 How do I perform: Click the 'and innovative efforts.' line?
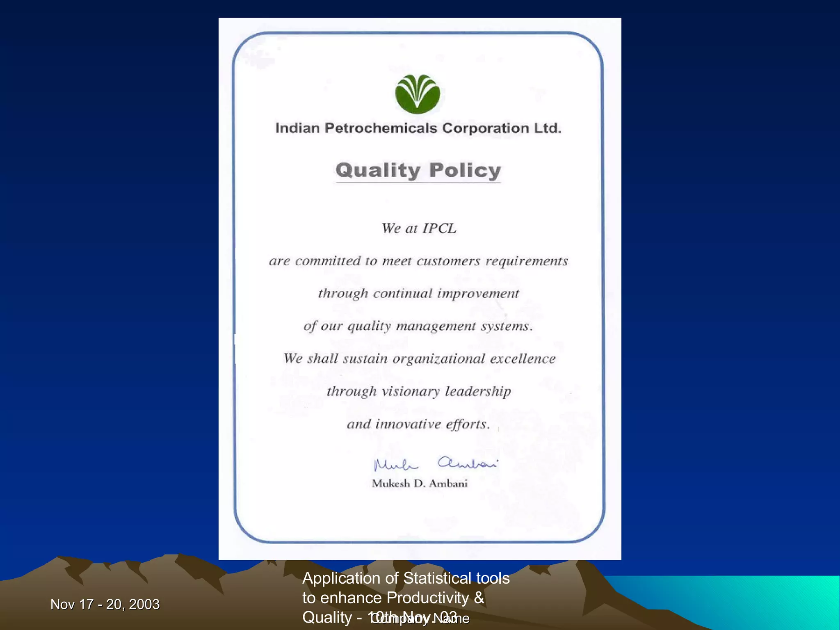418,424
